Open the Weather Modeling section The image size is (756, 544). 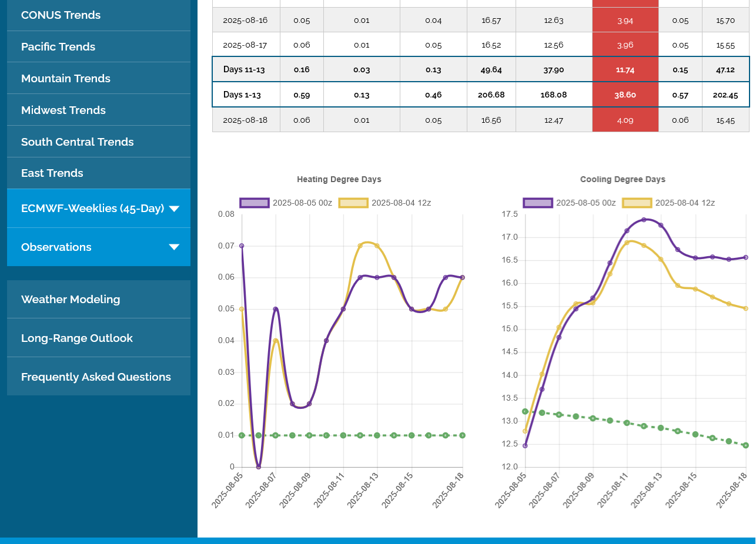[71, 300]
